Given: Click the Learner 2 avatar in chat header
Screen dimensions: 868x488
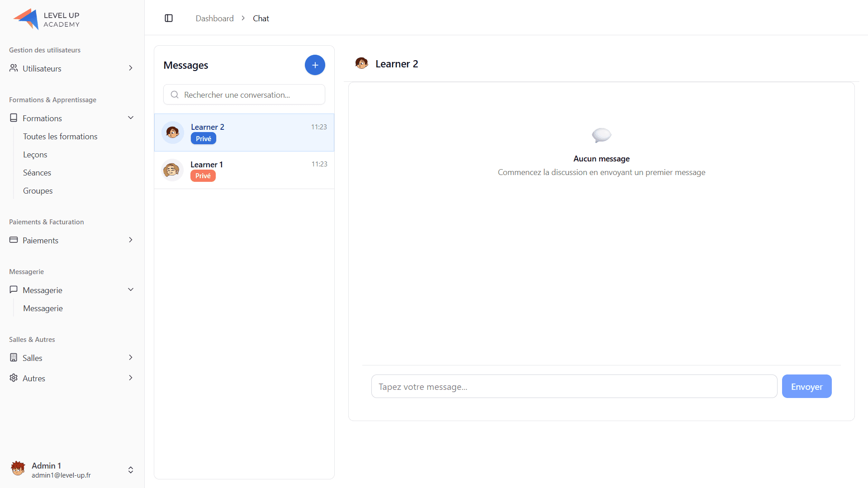Looking at the screenshot, I should [x=361, y=63].
